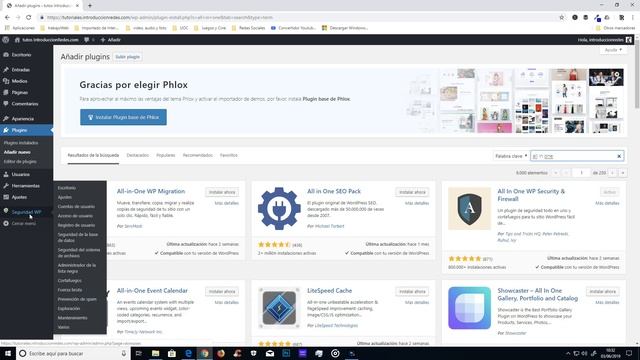The image size is (640, 360).
Task: Open Cuentas de usuario in security flyout
Action: click(76, 207)
